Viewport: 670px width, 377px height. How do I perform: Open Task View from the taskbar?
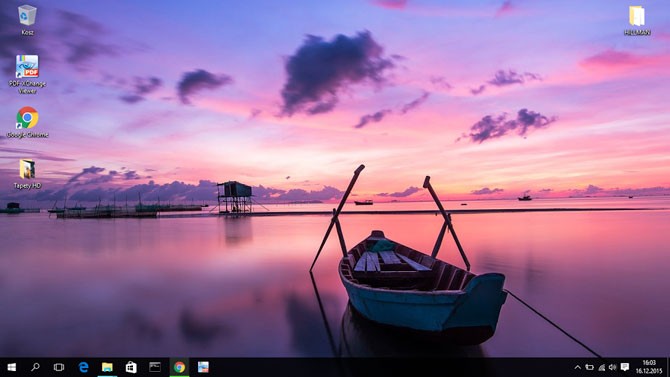59,367
